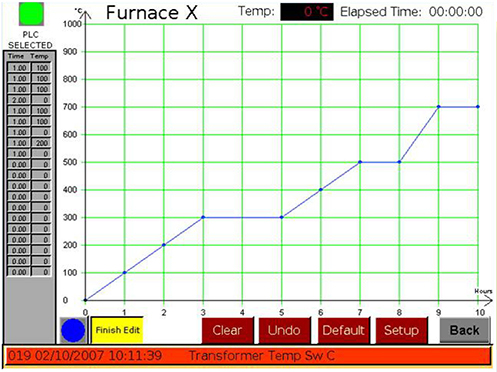Click the Clear button
The height and width of the screenshot is (372, 497).
coord(227,330)
